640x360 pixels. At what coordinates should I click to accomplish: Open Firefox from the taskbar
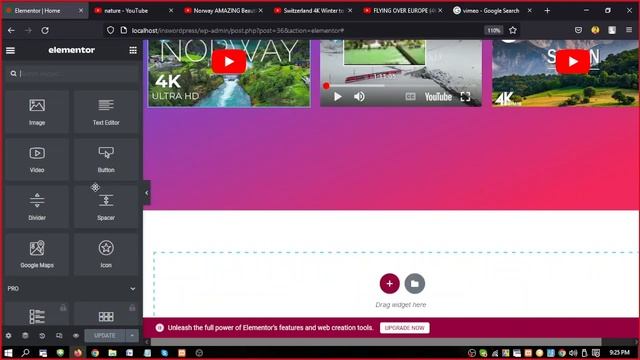pos(78,353)
